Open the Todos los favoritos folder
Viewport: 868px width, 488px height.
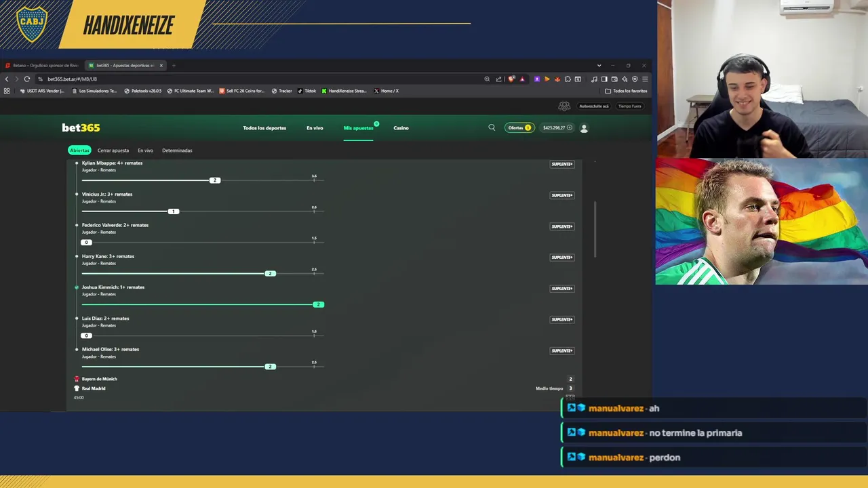pos(626,91)
